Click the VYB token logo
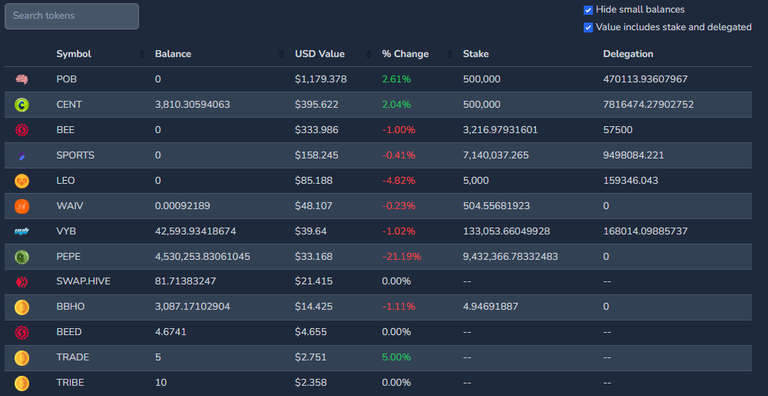The width and height of the screenshot is (768, 396). tap(22, 231)
